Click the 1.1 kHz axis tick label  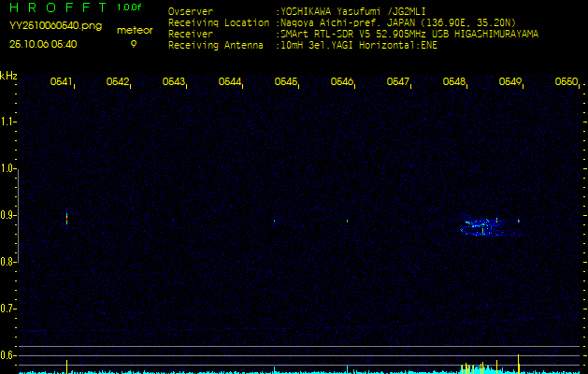coord(7,122)
